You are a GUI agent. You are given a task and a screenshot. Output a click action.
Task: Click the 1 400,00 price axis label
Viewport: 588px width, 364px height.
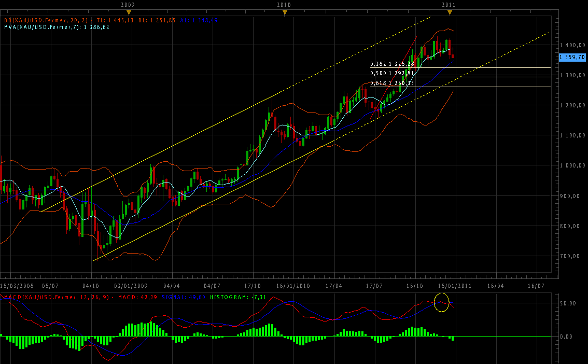click(572, 45)
